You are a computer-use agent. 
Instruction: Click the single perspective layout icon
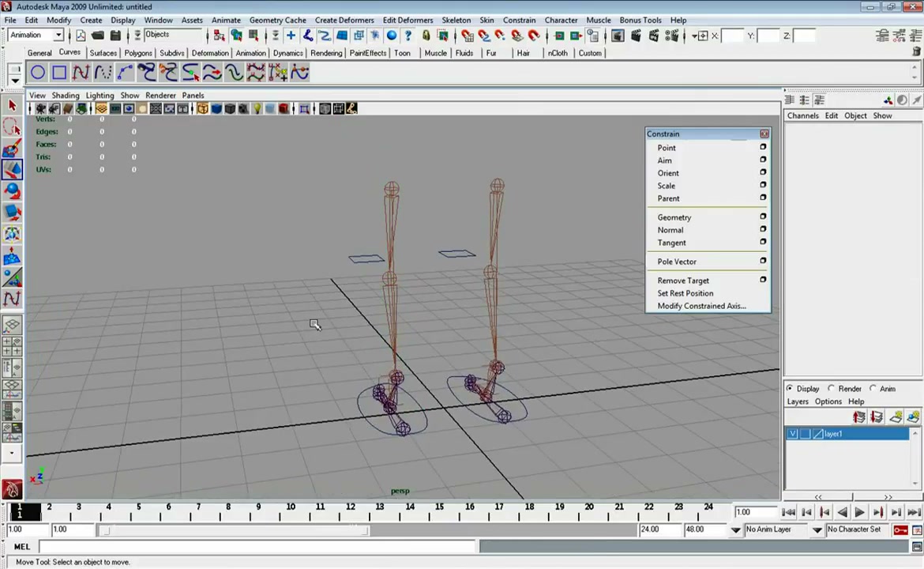[12, 325]
